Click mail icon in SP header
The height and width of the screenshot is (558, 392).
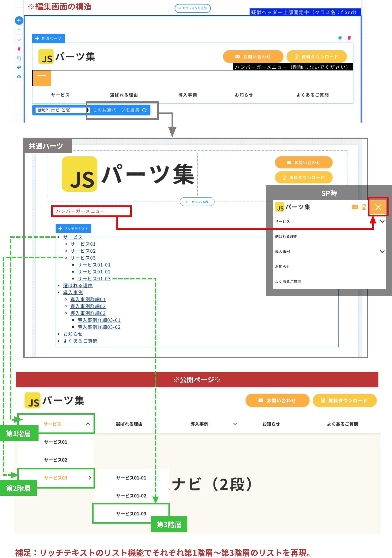355,207
